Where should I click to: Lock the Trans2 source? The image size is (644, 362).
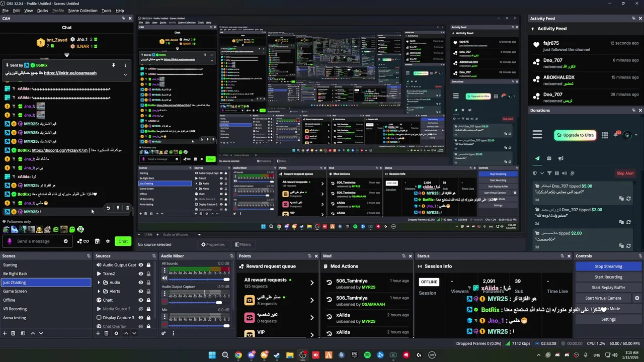[148, 274]
